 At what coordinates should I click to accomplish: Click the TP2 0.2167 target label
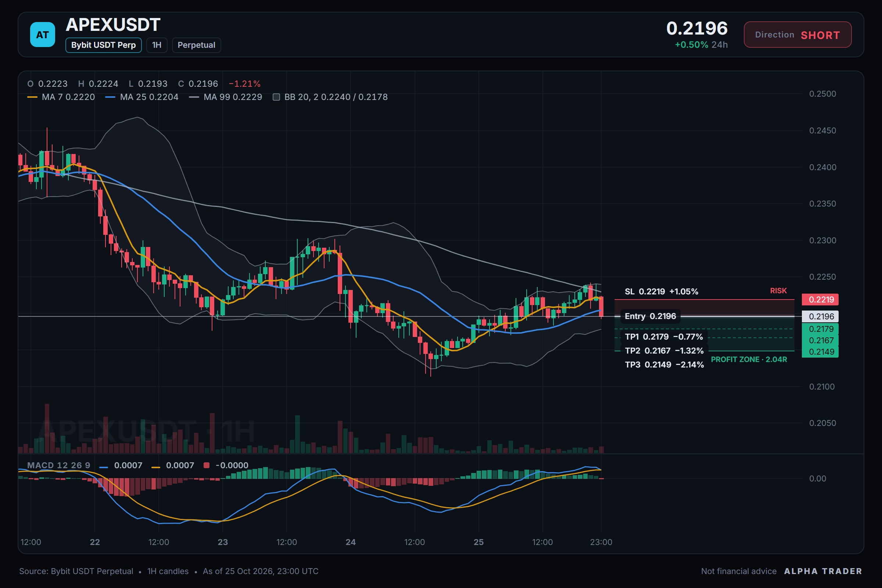[664, 351]
